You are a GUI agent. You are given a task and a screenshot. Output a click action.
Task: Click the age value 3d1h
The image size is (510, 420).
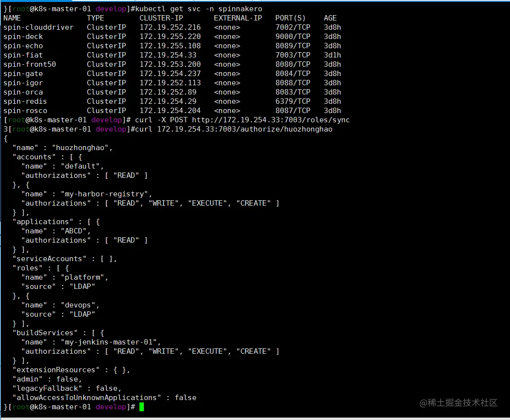(x=332, y=55)
